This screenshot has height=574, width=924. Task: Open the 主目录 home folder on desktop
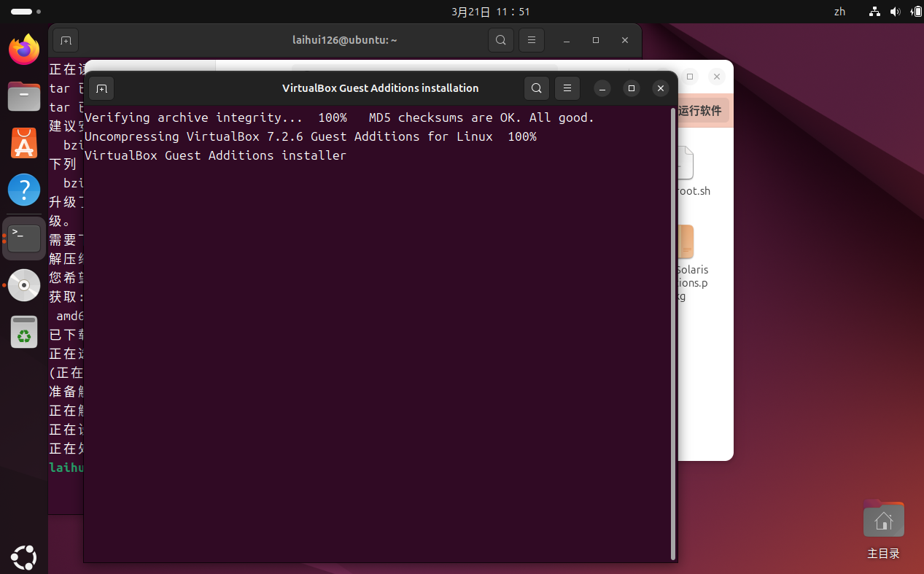883,530
